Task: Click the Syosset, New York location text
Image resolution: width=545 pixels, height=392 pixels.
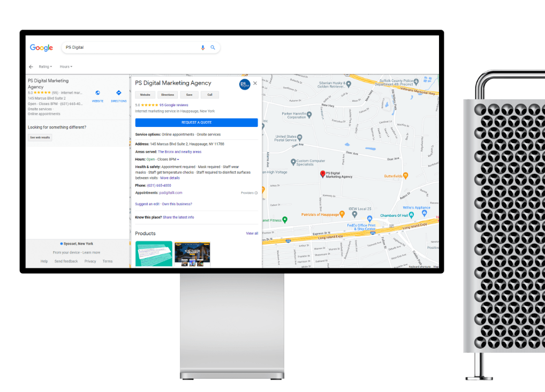Action: [x=78, y=244]
